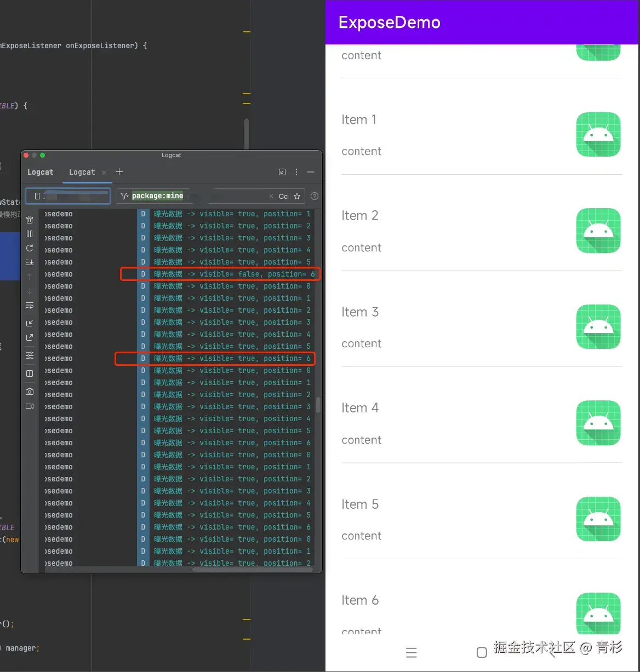Add a new Logcat tab with plus
Image resolution: width=640 pixels, height=672 pixels.
[x=119, y=172]
